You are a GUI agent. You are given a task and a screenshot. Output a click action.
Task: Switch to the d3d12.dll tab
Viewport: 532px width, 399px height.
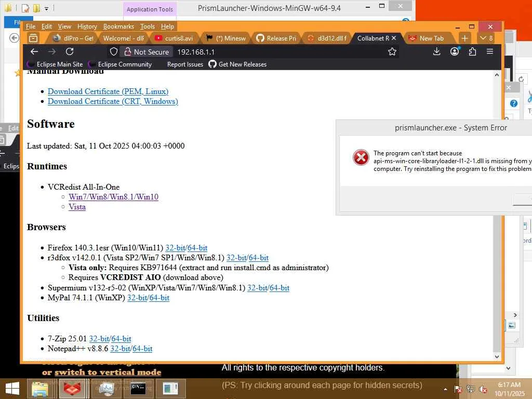(328, 38)
